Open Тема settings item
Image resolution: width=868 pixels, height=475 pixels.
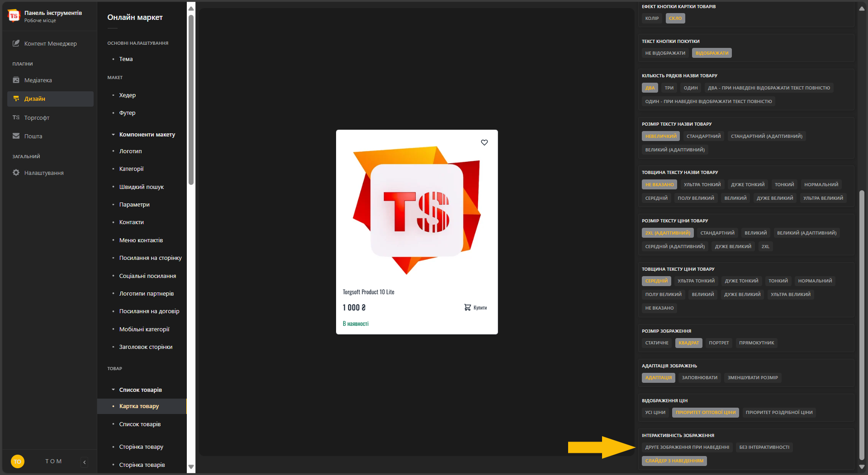pos(126,59)
